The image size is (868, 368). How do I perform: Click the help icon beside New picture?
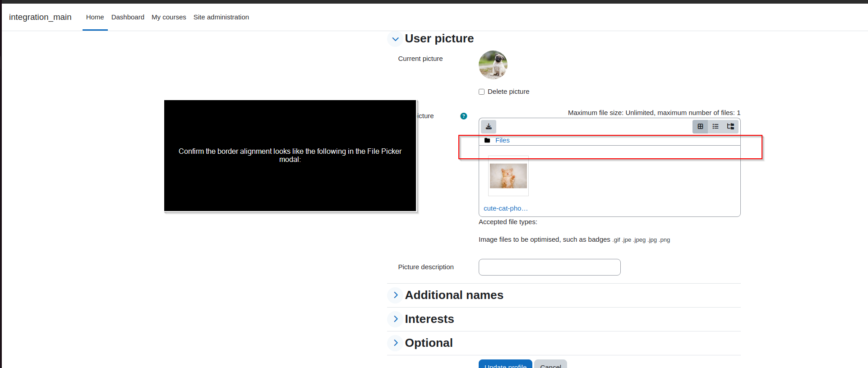click(x=464, y=116)
